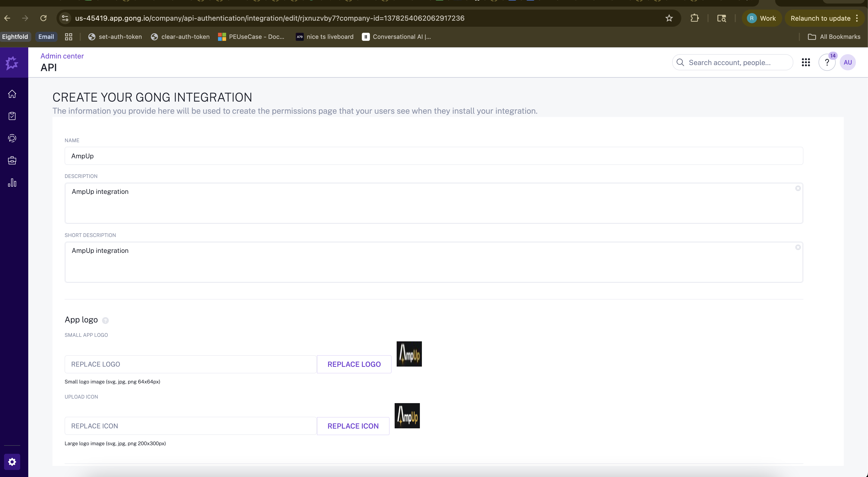The height and width of the screenshot is (477, 868).
Task: Open the analytics bar-chart icon in the sidebar
Action: 12,183
